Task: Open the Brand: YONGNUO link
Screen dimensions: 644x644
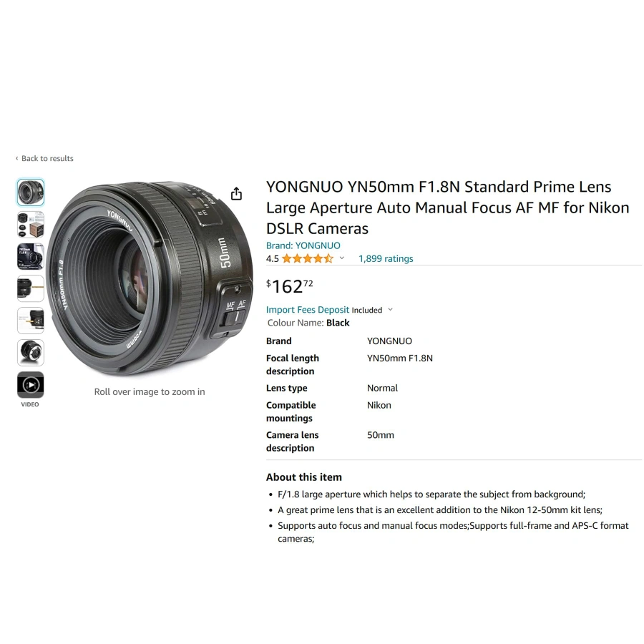Action: [303, 245]
